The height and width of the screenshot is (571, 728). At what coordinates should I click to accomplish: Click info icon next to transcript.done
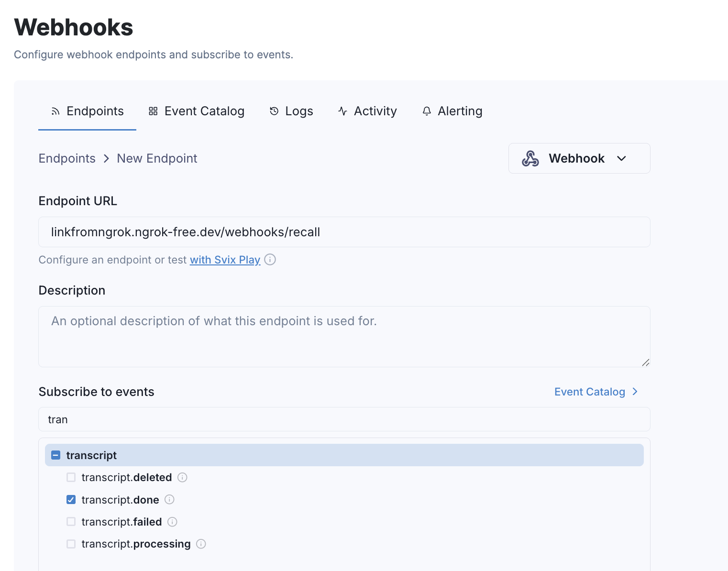169,499
